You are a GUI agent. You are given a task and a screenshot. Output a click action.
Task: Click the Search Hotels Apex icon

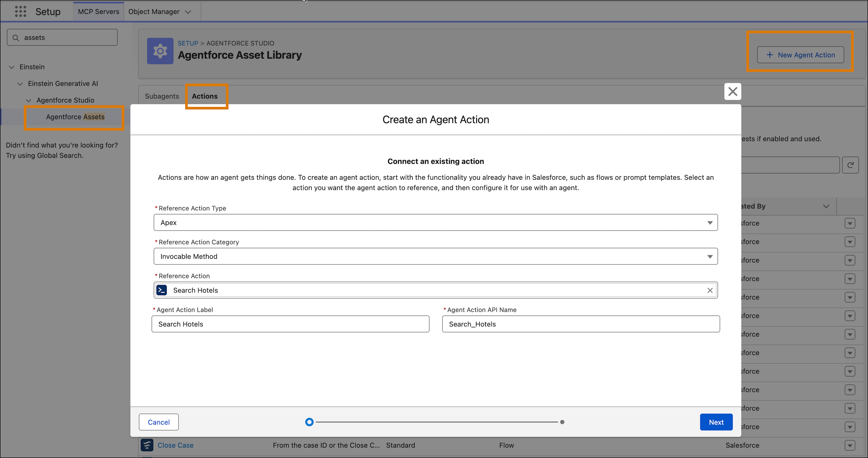162,290
